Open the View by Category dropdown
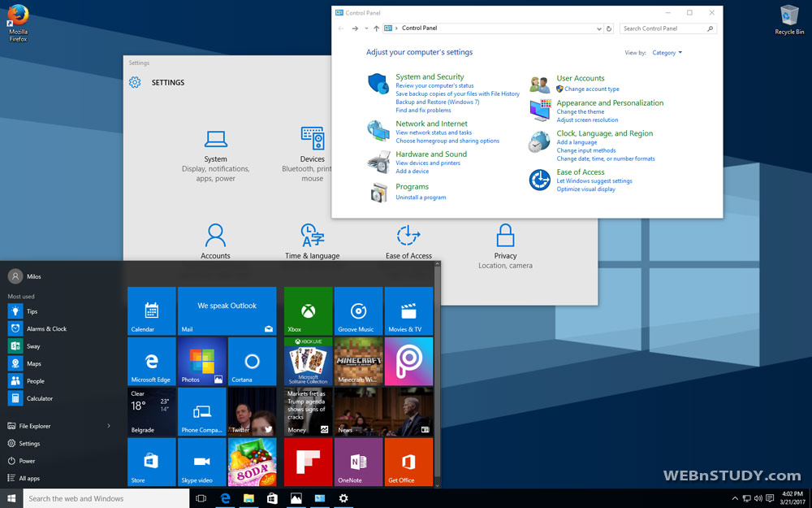 click(x=667, y=52)
